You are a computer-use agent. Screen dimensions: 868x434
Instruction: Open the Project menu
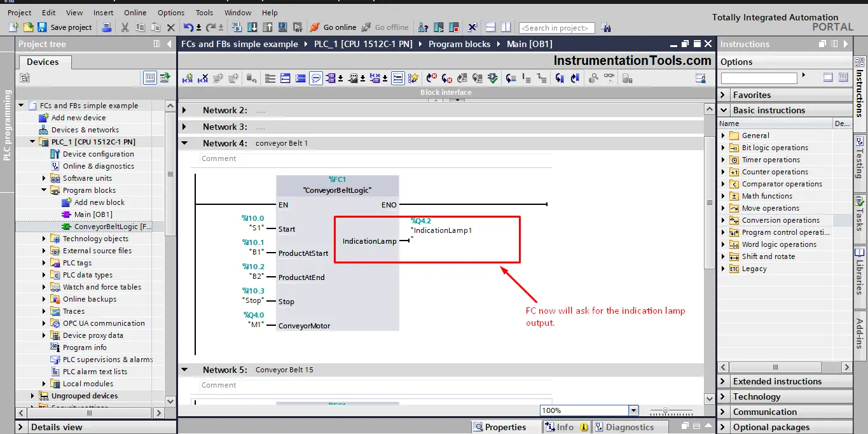tap(20, 13)
